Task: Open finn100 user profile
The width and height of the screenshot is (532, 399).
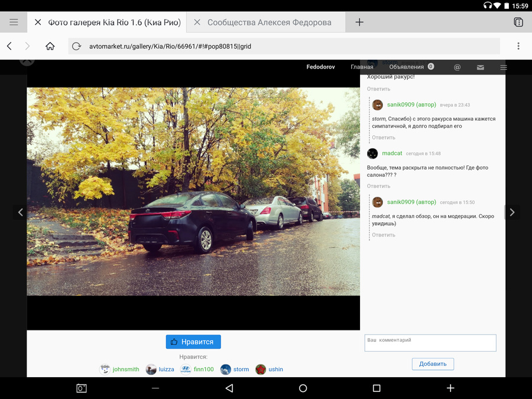Action: pyautogui.click(x=203, y=369)
